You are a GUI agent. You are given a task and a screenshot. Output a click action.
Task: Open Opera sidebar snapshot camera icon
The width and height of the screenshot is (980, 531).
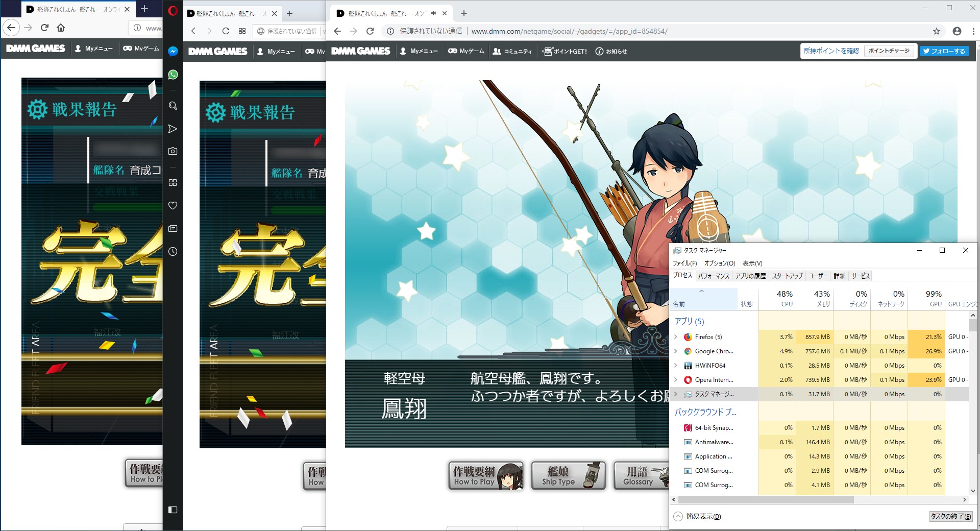(173, 151)
